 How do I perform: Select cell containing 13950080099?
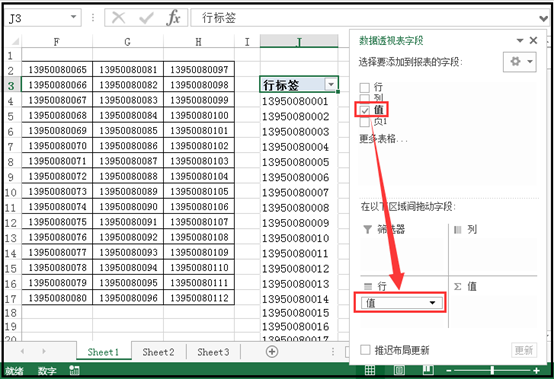click(x=199, y=100)
